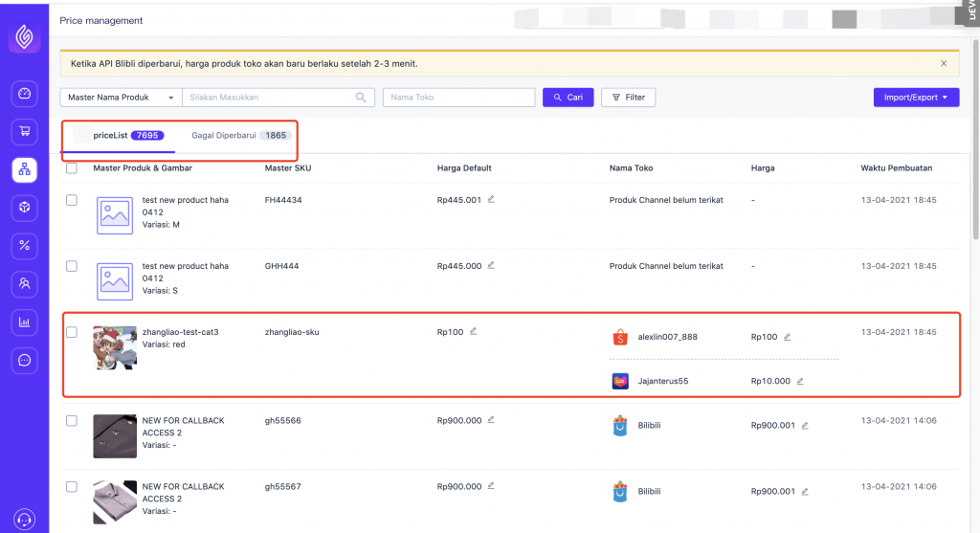Image resolution: width=980 pixels, height=533 pixels.
Task: Check the zhangliao-test-cat3 row
Action: 72,332
